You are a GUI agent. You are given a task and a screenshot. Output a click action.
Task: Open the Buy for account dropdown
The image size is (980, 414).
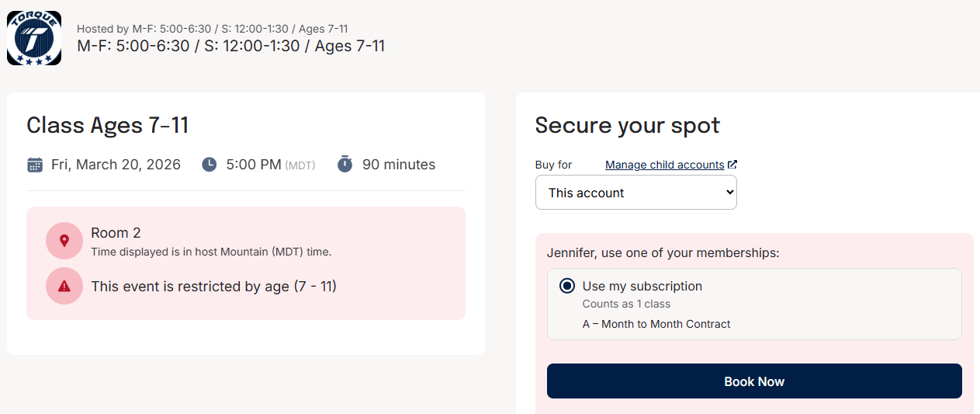click(635, 193)
